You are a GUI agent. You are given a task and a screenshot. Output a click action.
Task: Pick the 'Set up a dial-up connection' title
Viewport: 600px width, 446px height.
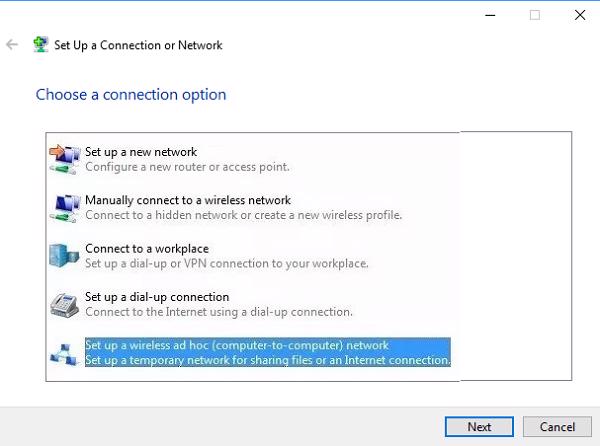coord(157,297)
